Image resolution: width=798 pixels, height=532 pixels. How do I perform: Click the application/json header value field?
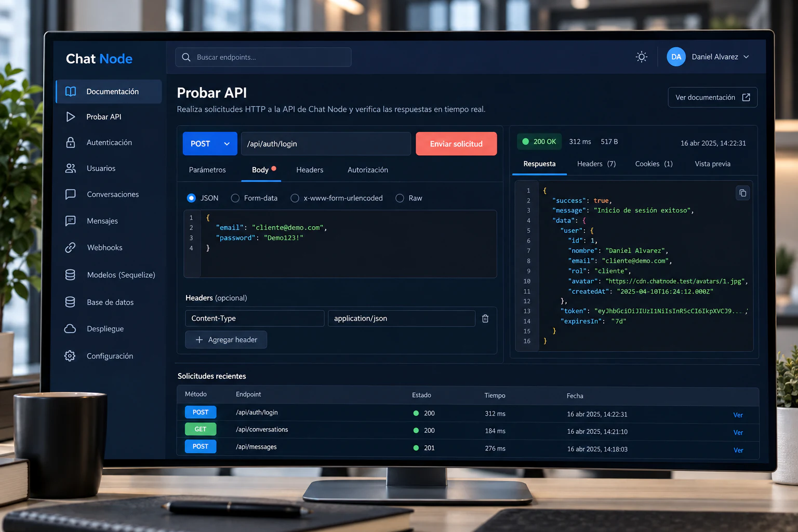coord(402,318)
